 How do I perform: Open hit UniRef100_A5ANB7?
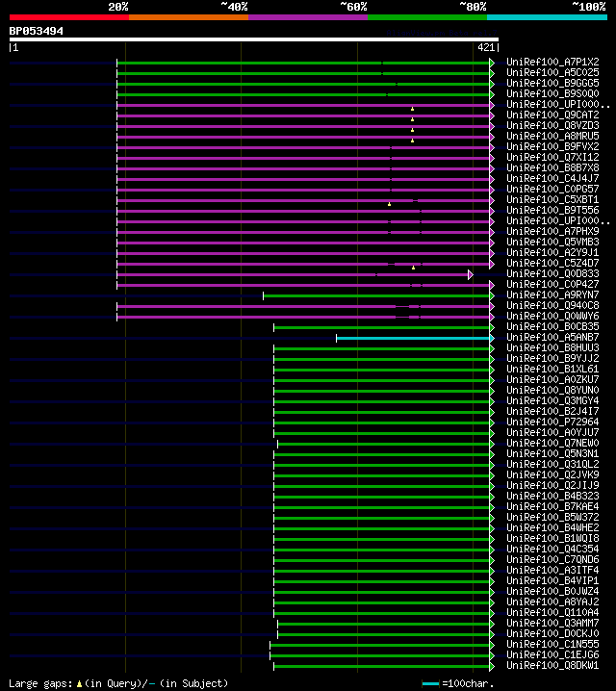pyautogui.click(x=552, y=337)
